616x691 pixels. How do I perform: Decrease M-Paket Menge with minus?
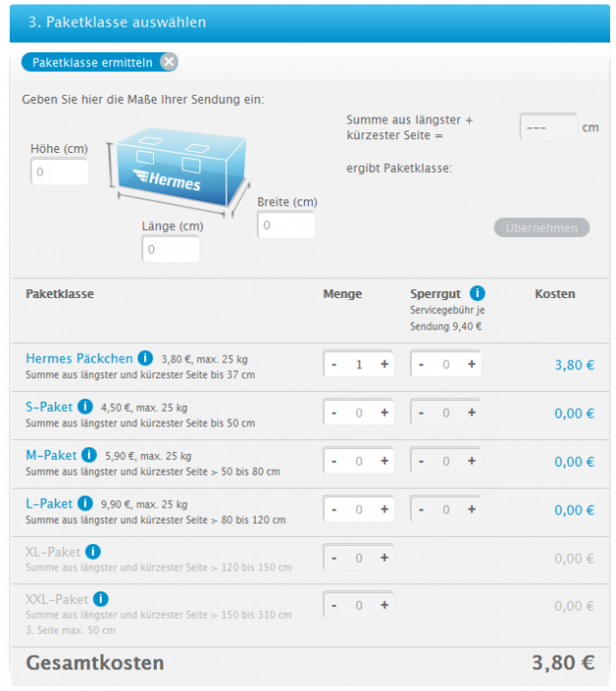pyautogui.click(x=335, y=461)
